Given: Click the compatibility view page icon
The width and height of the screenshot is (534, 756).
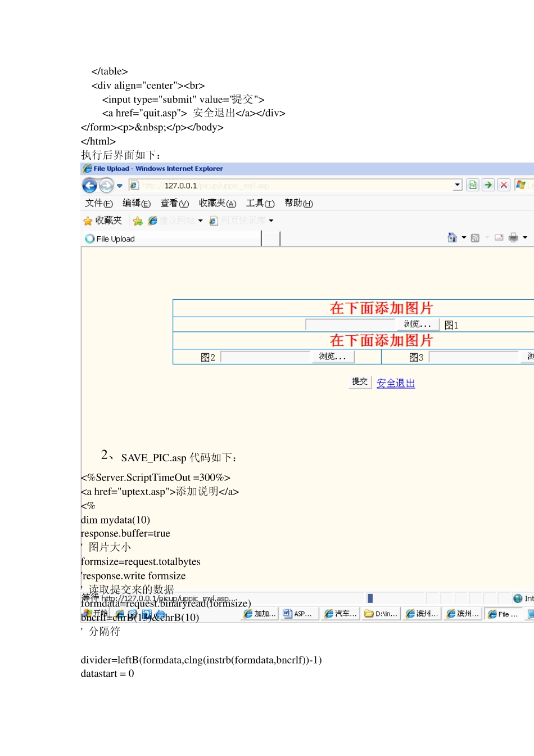Looking at the screenshot, I should pos(473,184).
